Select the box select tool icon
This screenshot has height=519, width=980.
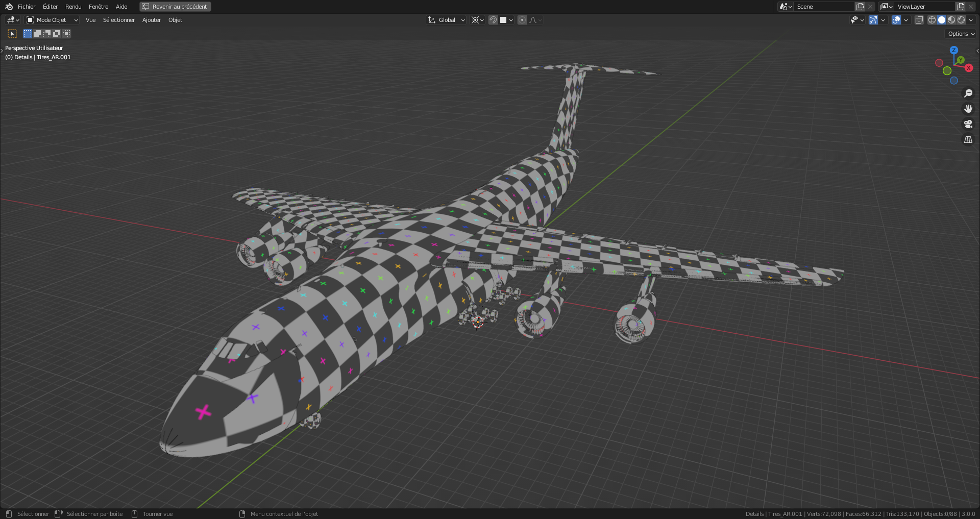pos(12,34)
